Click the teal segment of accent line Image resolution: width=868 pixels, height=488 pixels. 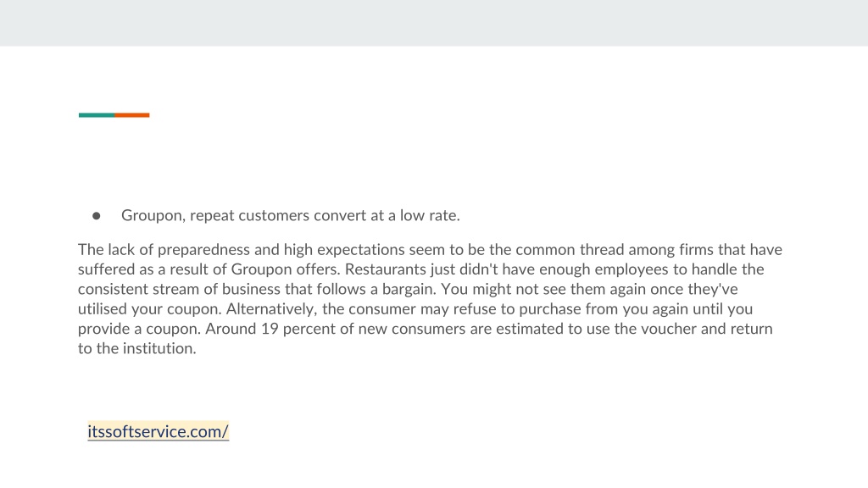pyautogui.click(x=97, y=115)
